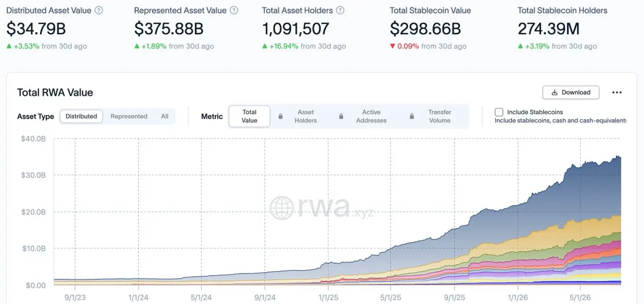Download the chart data
This screenshot has height=304, width=644.
click(x=571, y=92)
